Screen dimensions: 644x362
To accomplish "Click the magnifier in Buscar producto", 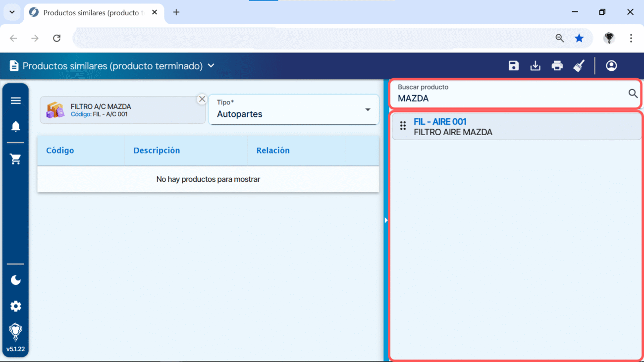I will pyautogui.click(x=633, y=93).
